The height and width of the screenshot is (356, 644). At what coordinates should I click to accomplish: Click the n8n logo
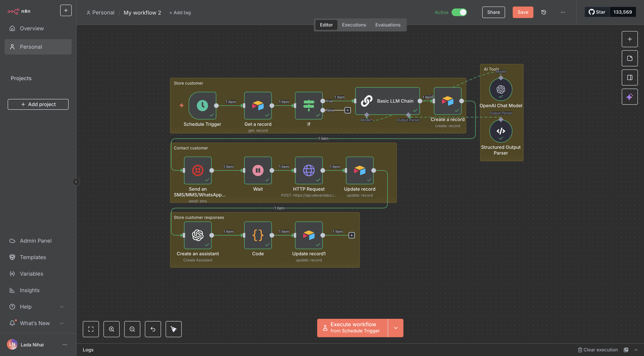click(19, 11)
